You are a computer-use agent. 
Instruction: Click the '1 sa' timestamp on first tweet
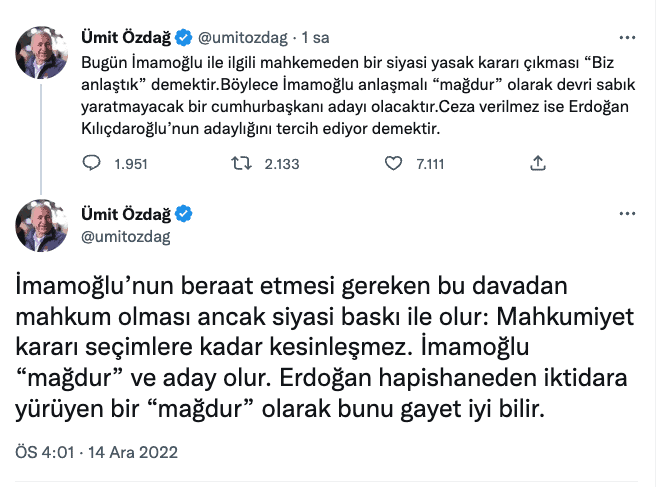(315, 39)
